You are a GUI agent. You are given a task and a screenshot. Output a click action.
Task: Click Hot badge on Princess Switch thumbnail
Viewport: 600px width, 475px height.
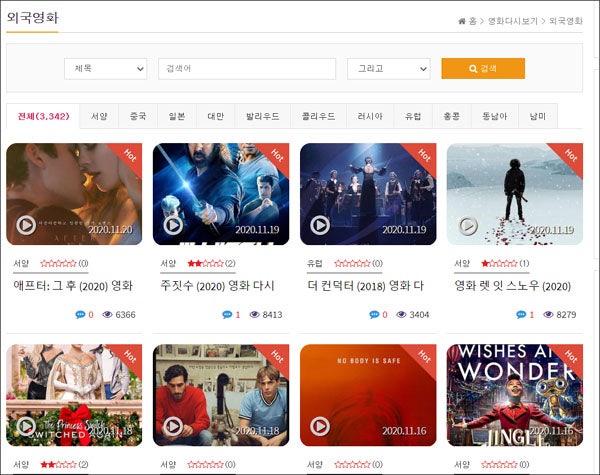(x=130, y=356)
